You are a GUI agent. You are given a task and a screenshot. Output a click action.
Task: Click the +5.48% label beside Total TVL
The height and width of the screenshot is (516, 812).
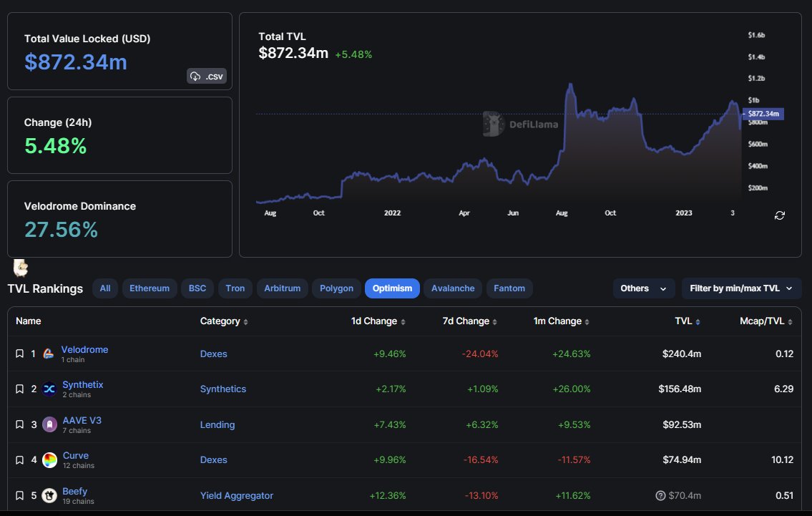353,54
